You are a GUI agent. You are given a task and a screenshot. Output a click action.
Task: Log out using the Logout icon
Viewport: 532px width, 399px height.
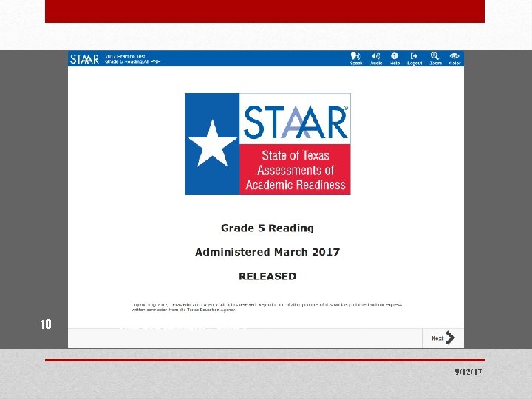point(415,58)
